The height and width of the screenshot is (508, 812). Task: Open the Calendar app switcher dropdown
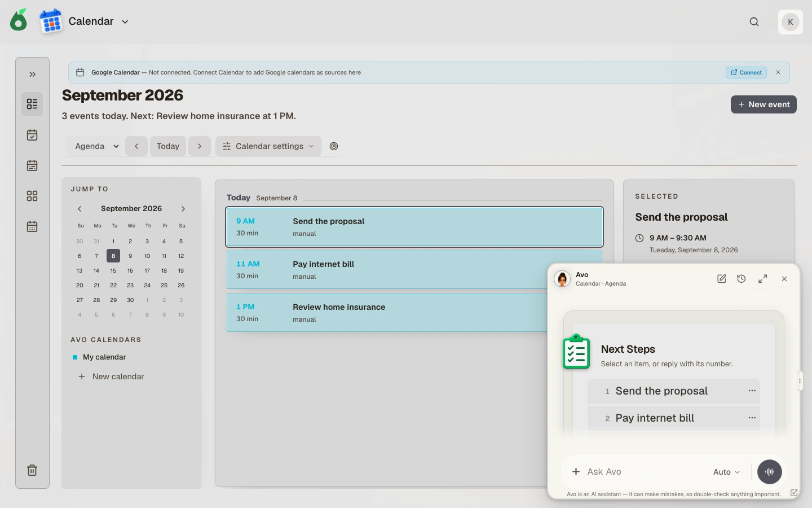tap(125, 22)
